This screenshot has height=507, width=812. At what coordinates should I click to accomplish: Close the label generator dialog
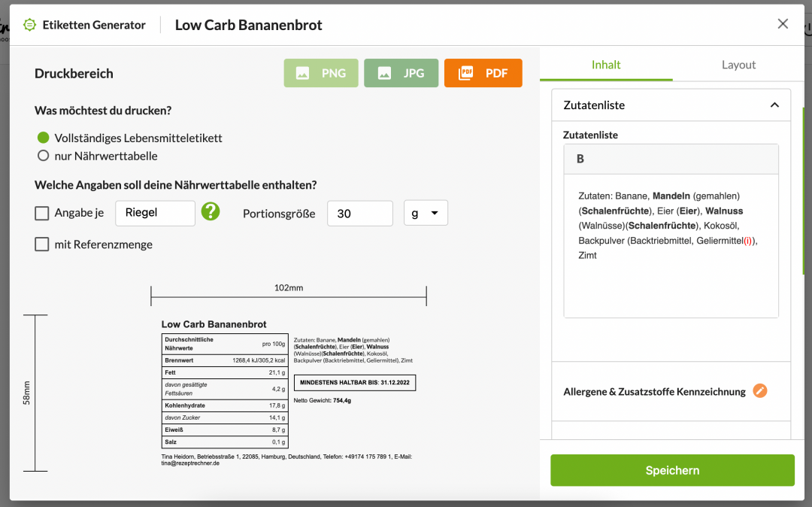pyautogui.click(x=783, y=24)
